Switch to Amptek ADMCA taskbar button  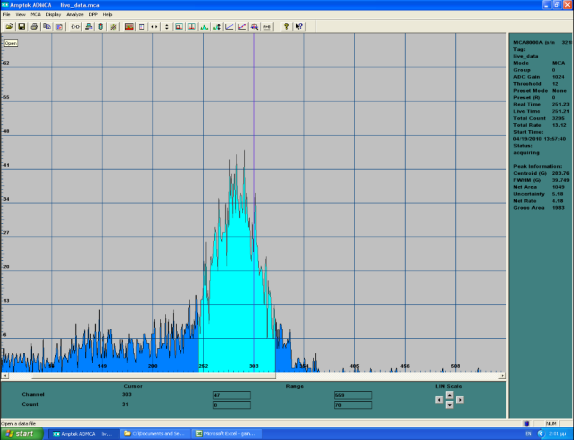coord(84,434)
